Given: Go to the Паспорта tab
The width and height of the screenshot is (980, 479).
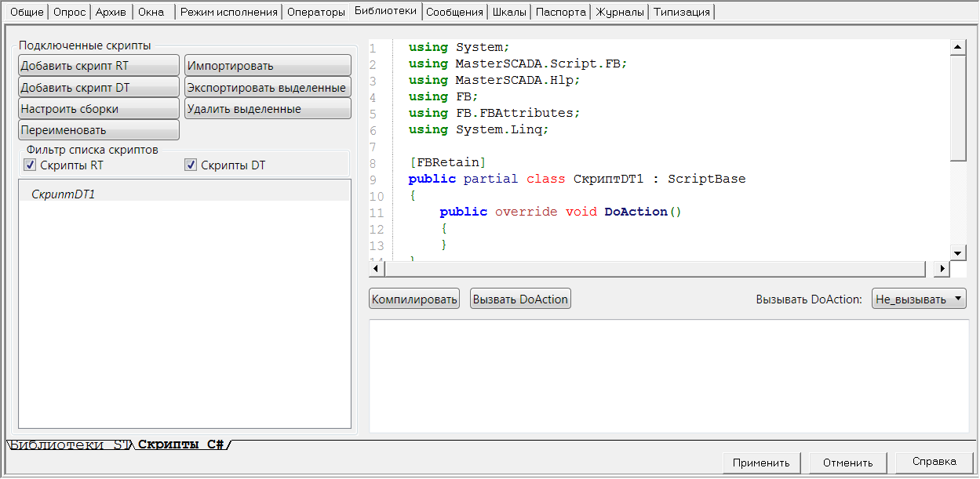Looking at the screenshot, I should [x=561, y=12].
